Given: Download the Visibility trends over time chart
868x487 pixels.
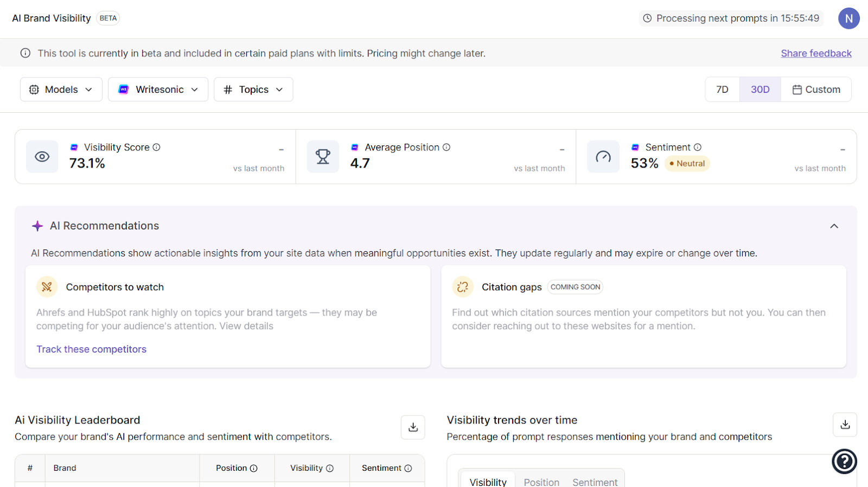Looking at the screenshot, I should click(845, 425).
